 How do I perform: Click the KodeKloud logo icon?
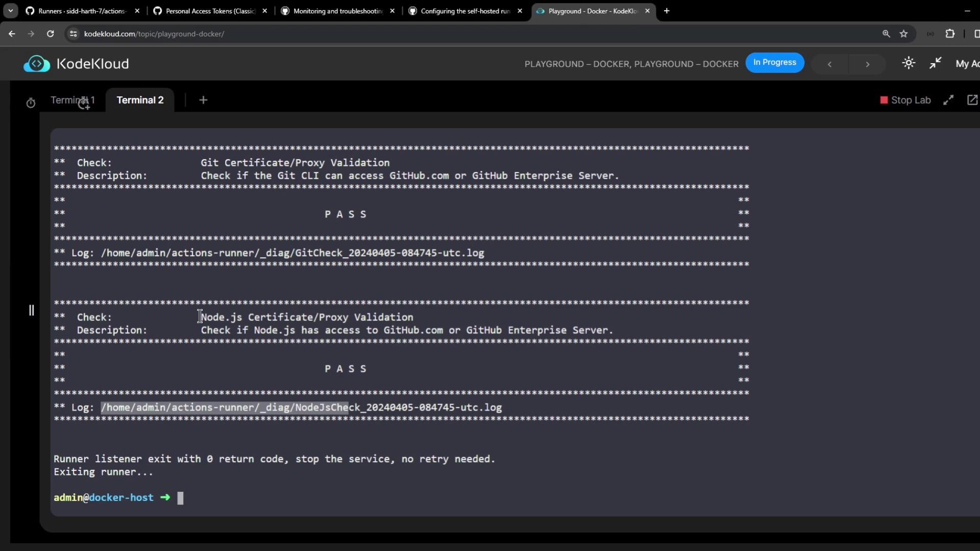[x=36, y=64]
